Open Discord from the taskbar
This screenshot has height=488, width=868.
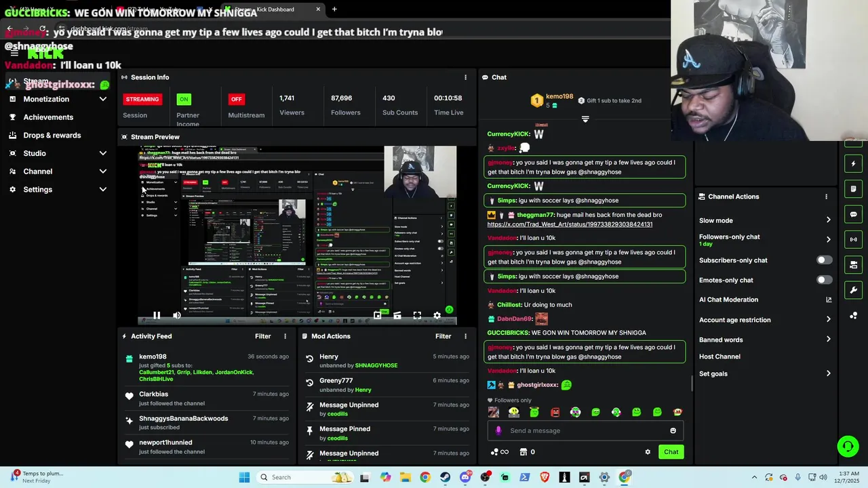click(x=465, y=477)
